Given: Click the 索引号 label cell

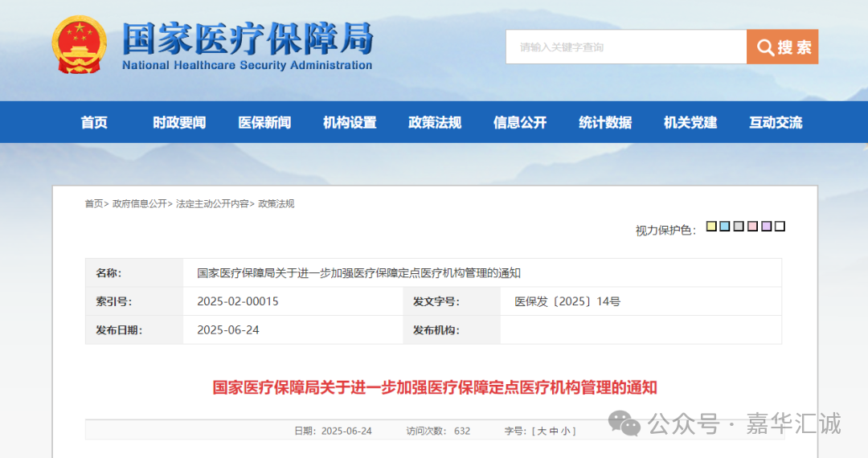Looking at the screenshot, I should point(134,301).
